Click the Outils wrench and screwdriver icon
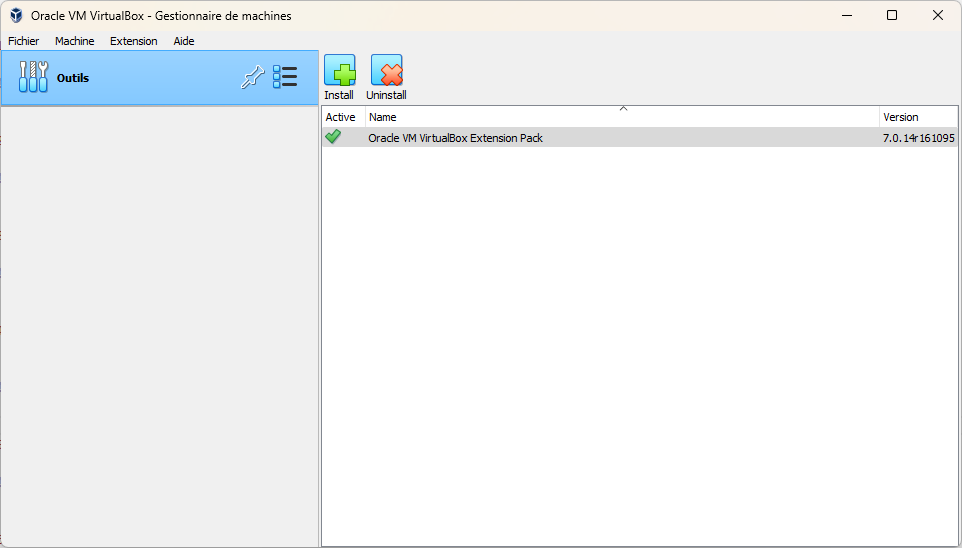 coord(33,77)
